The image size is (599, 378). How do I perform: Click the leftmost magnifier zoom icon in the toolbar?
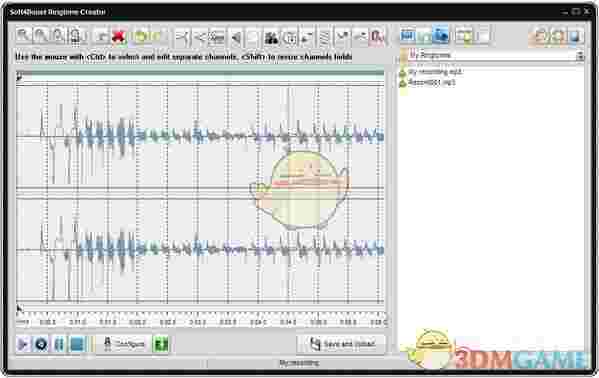click(23, 36)
